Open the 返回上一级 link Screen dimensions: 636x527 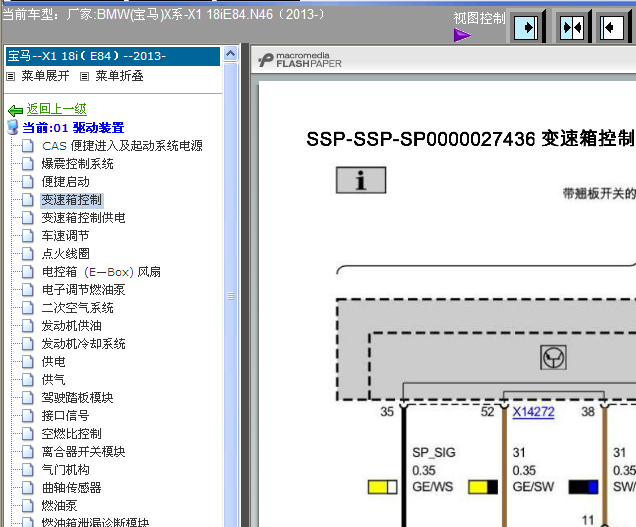coord(56,109)
